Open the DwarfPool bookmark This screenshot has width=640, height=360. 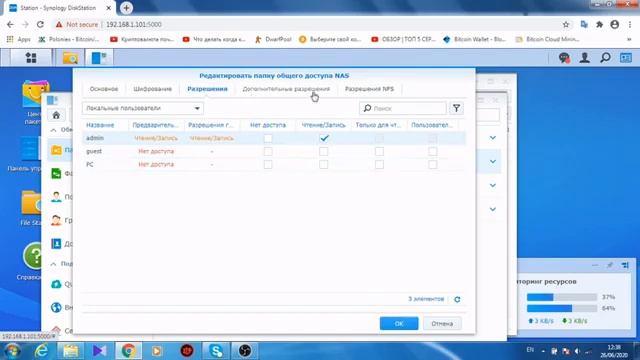[273, 39]
